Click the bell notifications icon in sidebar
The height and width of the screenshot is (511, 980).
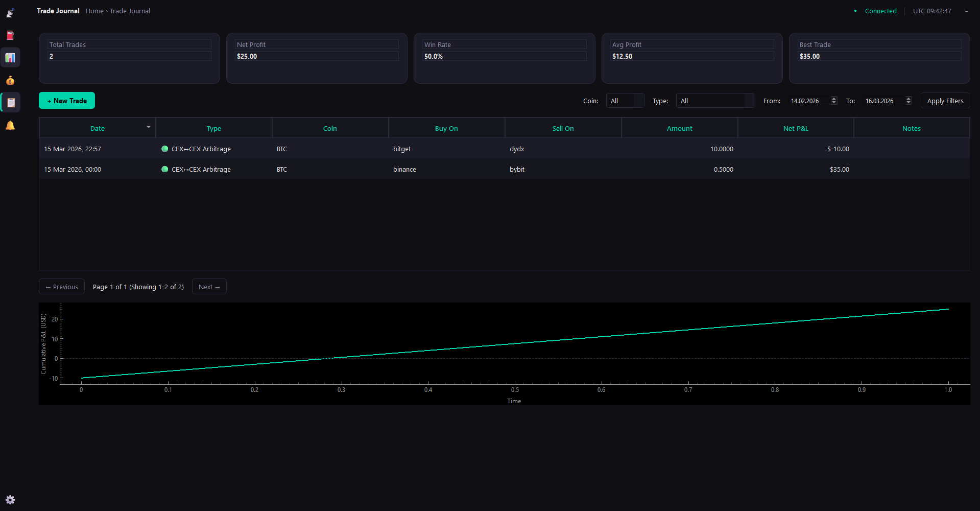click(x=10, y=125)
